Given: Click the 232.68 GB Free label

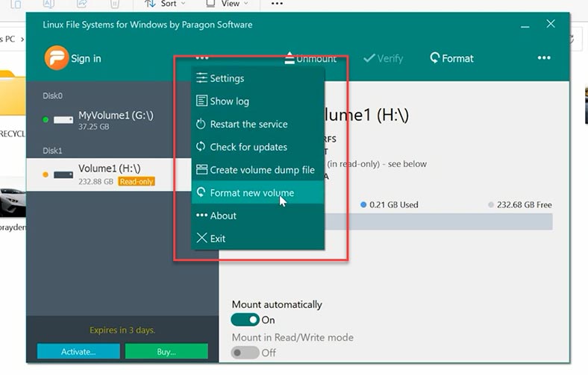Looking at the screenshot, I should pyautogui.click(x=524, y=204).
